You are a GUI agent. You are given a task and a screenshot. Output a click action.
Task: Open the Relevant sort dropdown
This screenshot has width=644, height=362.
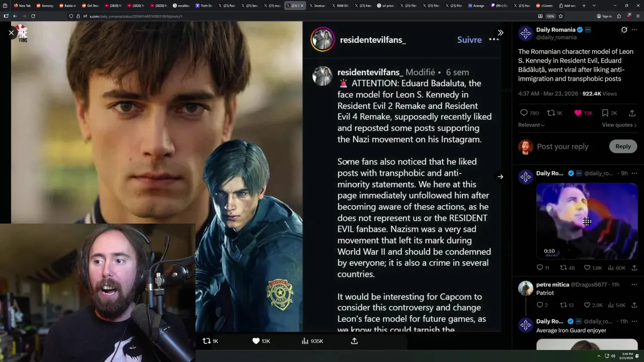(531, 125)
